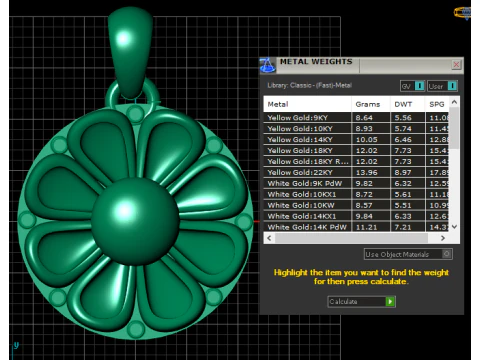Select the White Gold:14KX1 row
This screenshot has width=480, height=360.
click(x=356, y=216)
